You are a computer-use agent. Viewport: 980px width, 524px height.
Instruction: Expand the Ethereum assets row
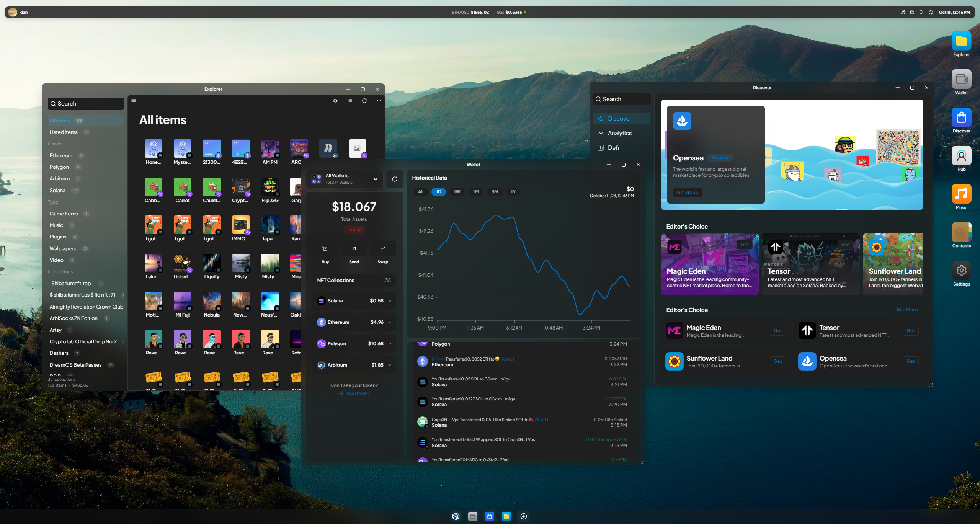[390, 322]
